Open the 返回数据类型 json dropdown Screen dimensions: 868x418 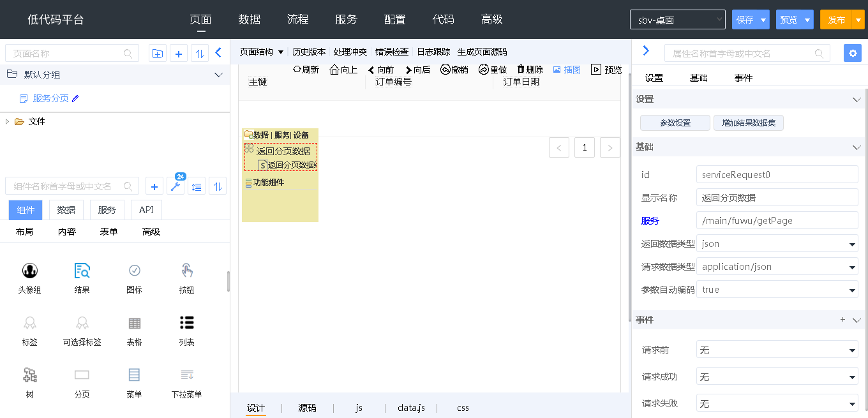click(x=777, y=244)
